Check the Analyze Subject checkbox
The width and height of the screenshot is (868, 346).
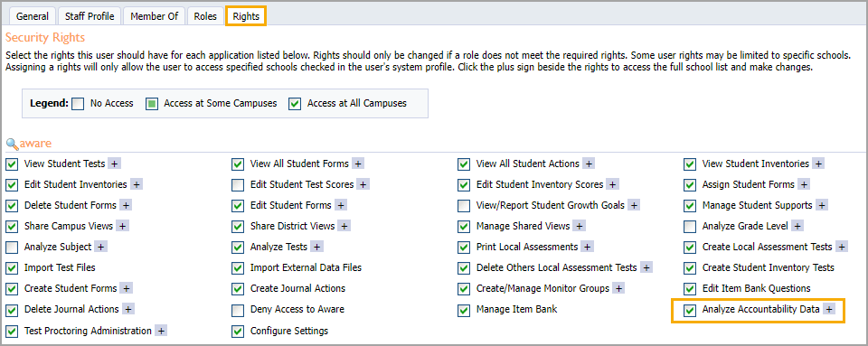point(12,247)
